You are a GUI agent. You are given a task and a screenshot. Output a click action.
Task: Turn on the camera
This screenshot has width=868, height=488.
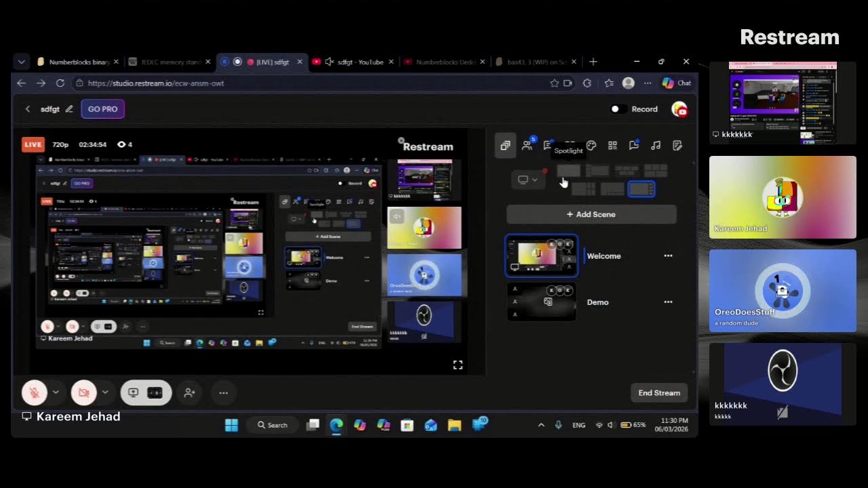pos(83,392)
